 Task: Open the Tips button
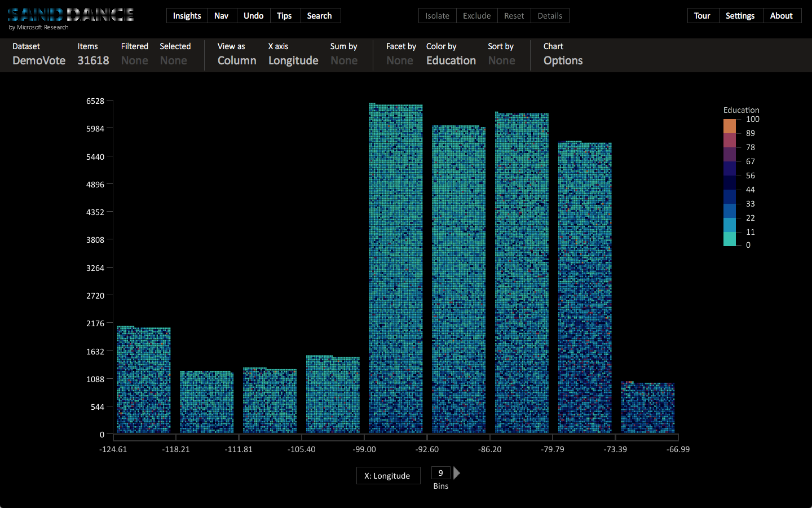tap(284, 16)
